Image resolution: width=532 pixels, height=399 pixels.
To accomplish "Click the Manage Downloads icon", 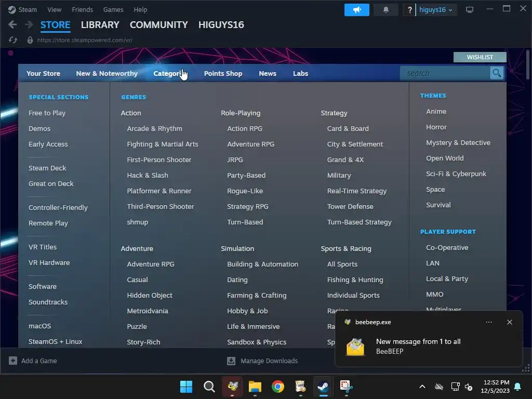I will point(231,361).
